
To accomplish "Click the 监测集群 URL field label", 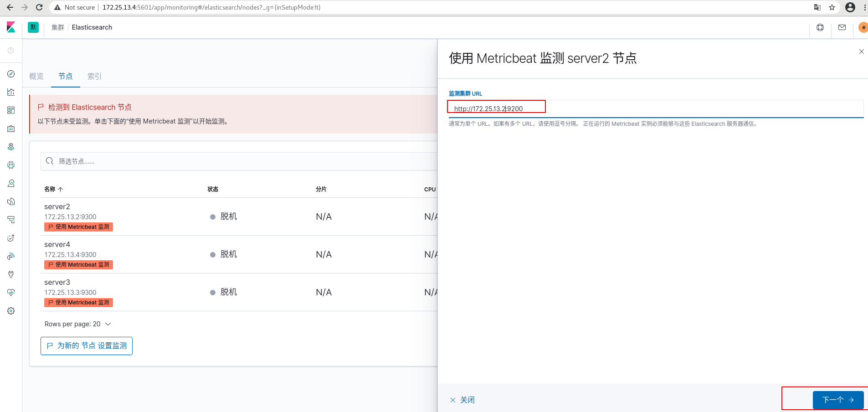I will click(x=465, y=93).
